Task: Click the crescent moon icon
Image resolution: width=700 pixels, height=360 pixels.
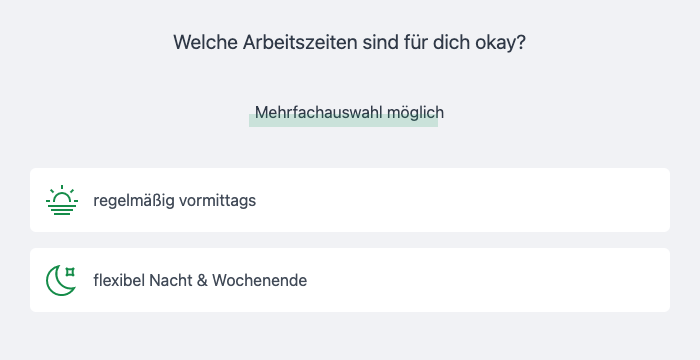Action: [x=61, y=280]
